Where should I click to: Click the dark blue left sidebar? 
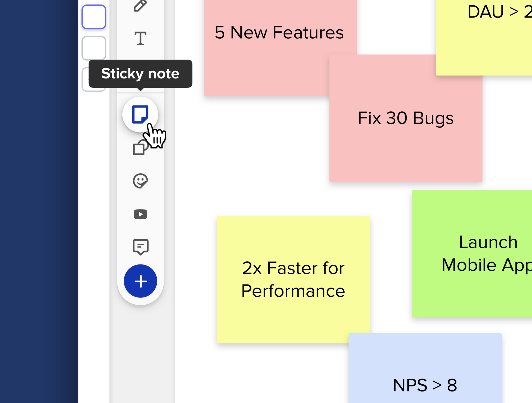[39, 201]
